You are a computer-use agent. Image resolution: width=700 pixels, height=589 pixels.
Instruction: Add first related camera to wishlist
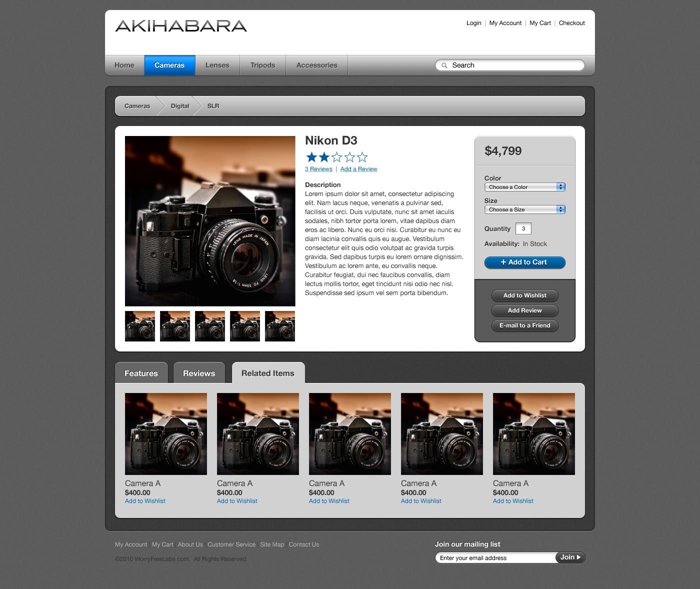pyautogui.click(x=145, y=501)
